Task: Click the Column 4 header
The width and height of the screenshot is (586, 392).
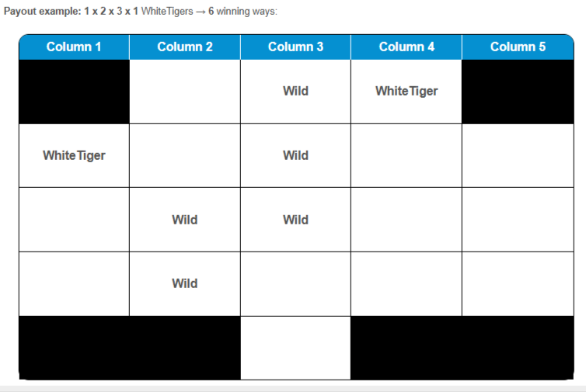Action: 406,47
